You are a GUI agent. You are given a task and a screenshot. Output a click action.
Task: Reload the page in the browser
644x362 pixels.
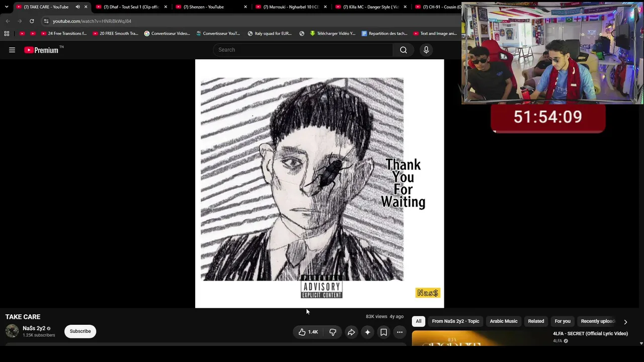tap(32, 21)
